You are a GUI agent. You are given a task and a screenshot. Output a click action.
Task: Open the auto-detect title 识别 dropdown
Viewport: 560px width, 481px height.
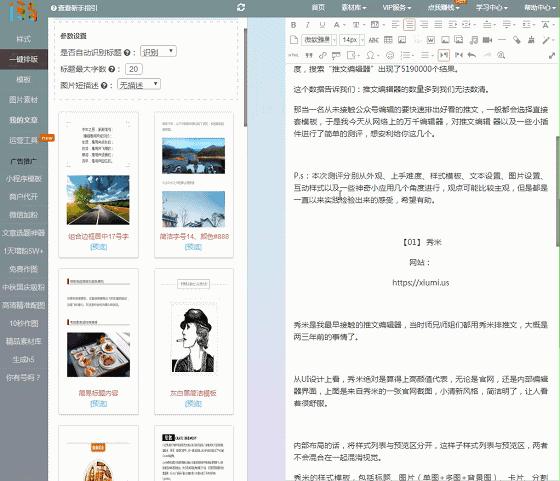158,51
